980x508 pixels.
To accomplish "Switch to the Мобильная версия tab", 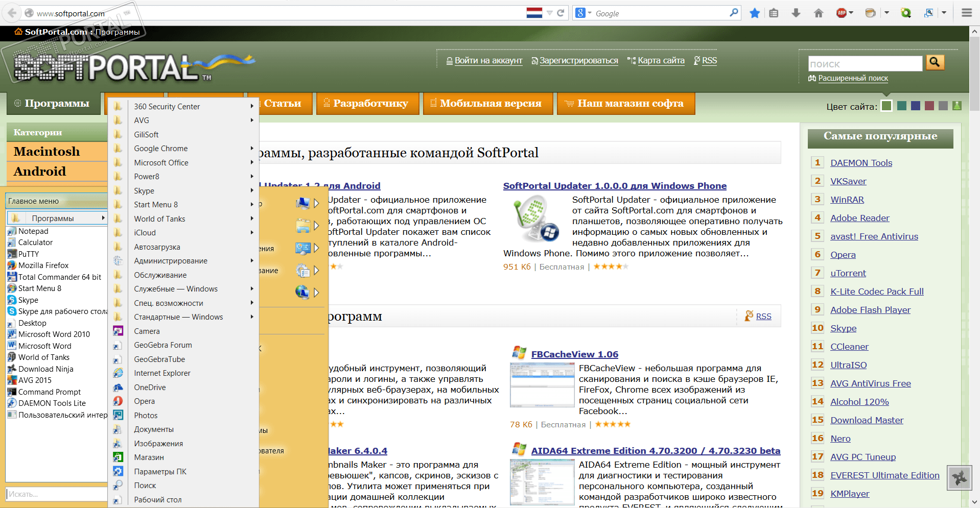I will point(488,103).
